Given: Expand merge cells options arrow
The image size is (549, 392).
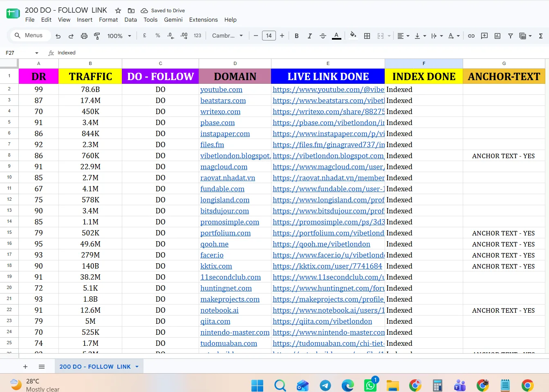Looking at the screenshot, I should click(389, 36).
